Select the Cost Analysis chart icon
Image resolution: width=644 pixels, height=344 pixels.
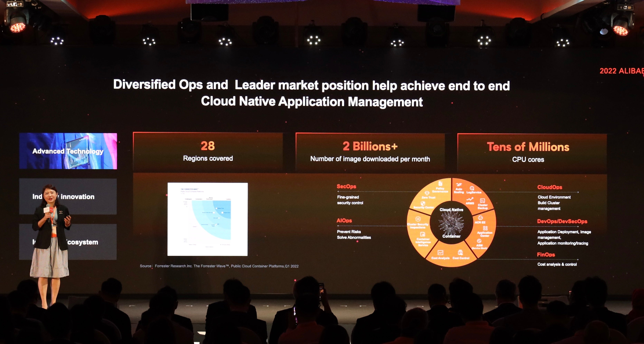coord(440,253)
